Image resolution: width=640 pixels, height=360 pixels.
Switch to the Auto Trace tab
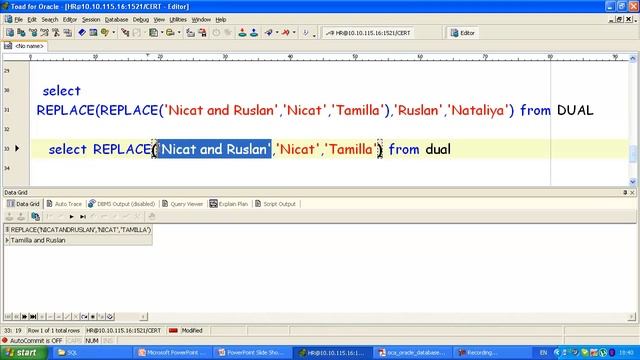[64, 204]
